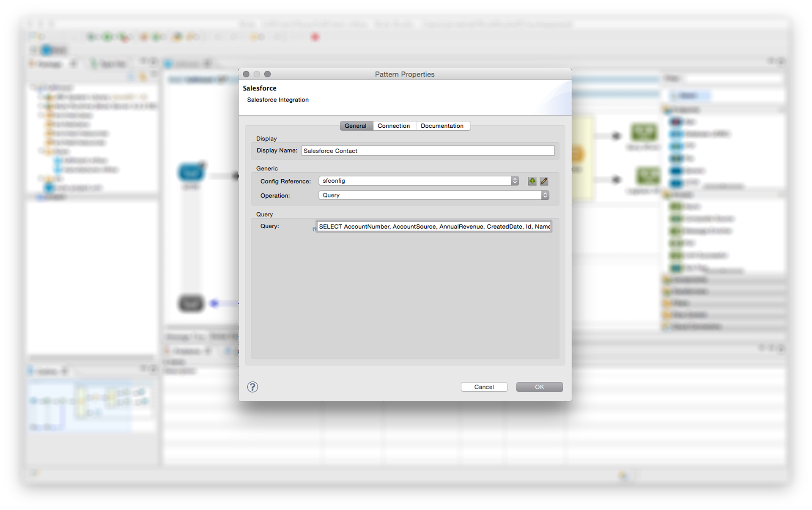The width and height of the screenshot is (812, 510).
Task: Open the Config Reference dropdown
Action: pos(419,181)
